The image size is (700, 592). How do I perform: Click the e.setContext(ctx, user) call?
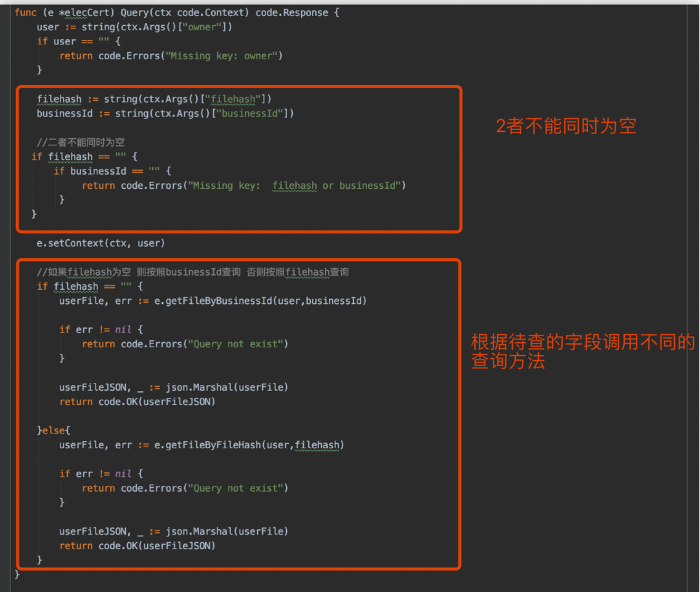(x=100, y=244)
